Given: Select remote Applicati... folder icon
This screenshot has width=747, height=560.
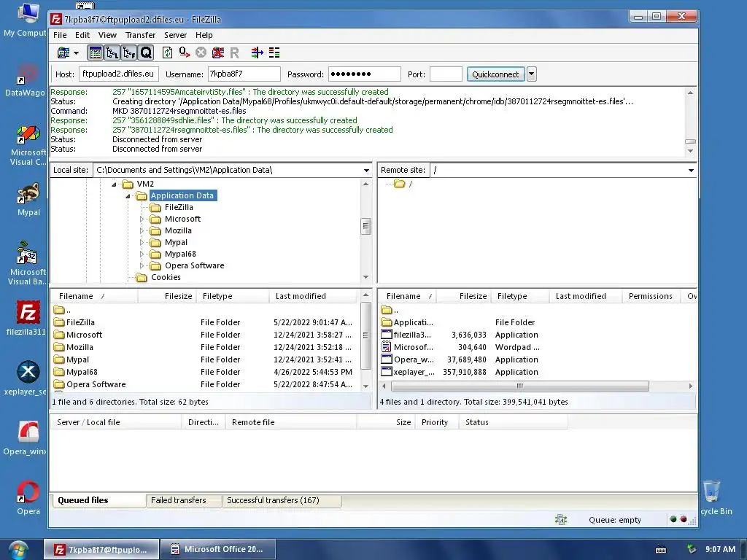Looking at the screenshot, I should 387,322.
